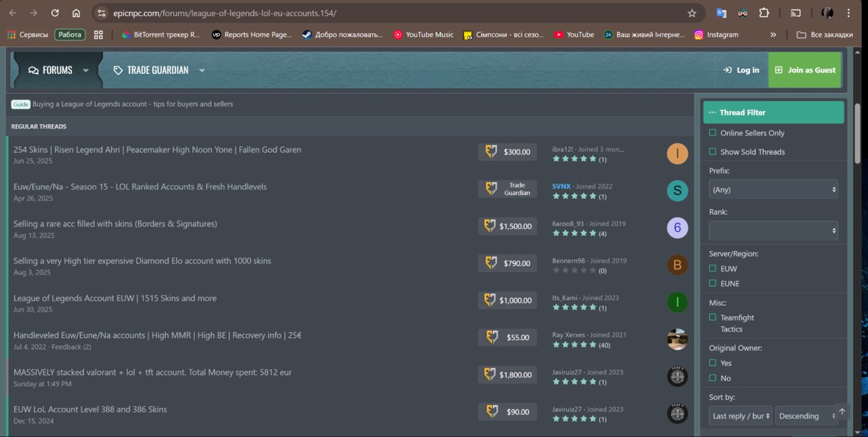This screenshot has width=868, height=437.
Task: Click the cast media icon in toolbar
Action: (x=796, y=13)
